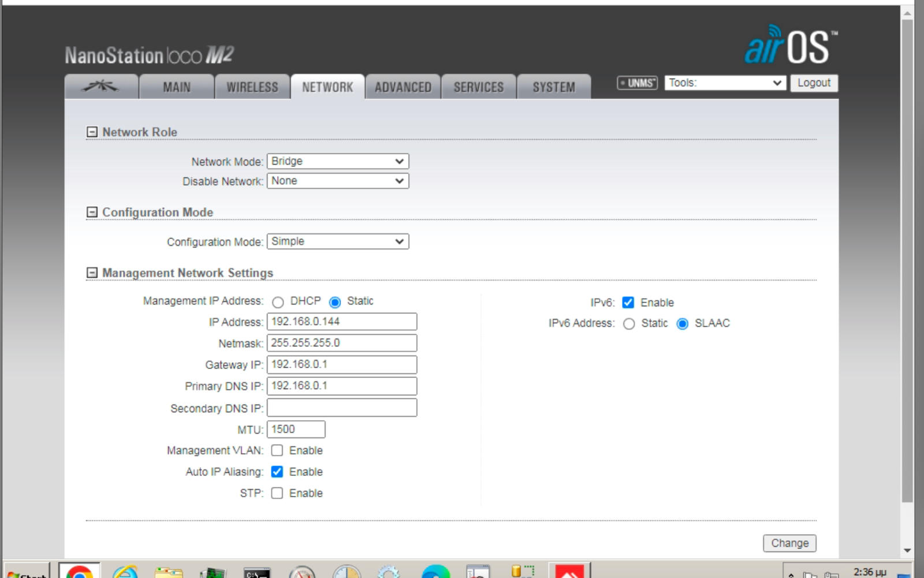
Task: Click the scrollbar down arrow
Action: pyautogui.click(x=907, y=550)
